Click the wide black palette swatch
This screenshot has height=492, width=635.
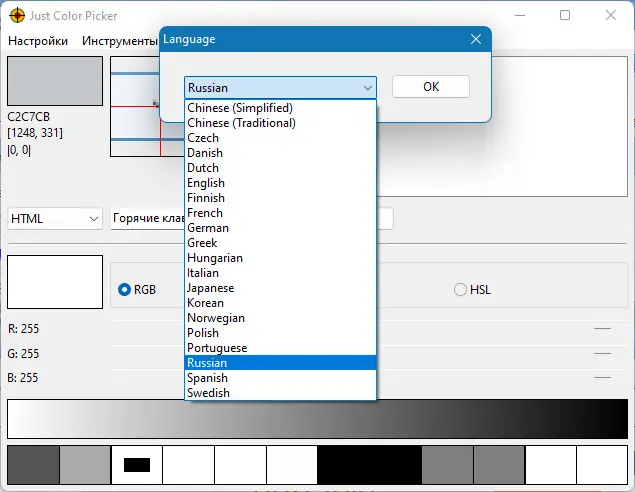click(369, 465)
